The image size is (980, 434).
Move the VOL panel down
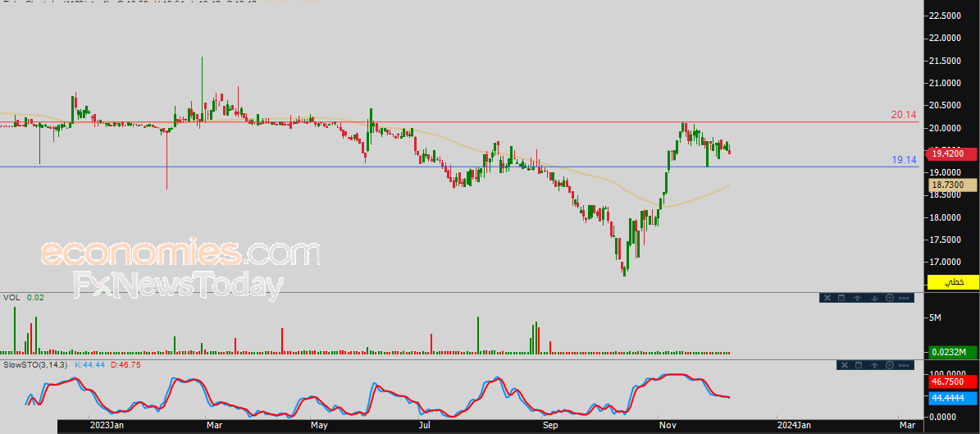[873, 298]
